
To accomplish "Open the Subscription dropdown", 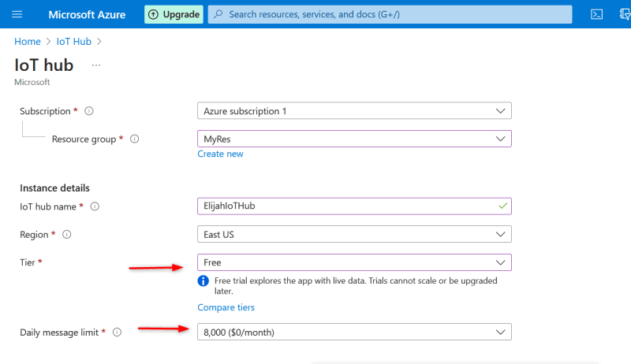I will (x=354, y=111).
